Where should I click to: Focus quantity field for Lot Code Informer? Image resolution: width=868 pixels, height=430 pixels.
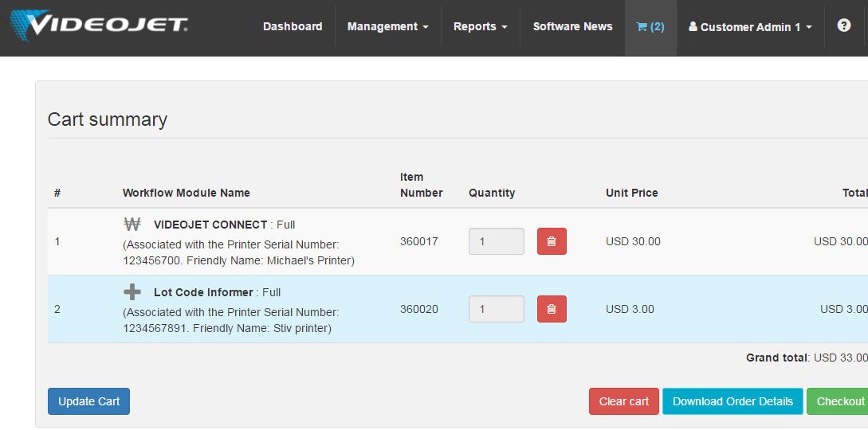(496, 309)
